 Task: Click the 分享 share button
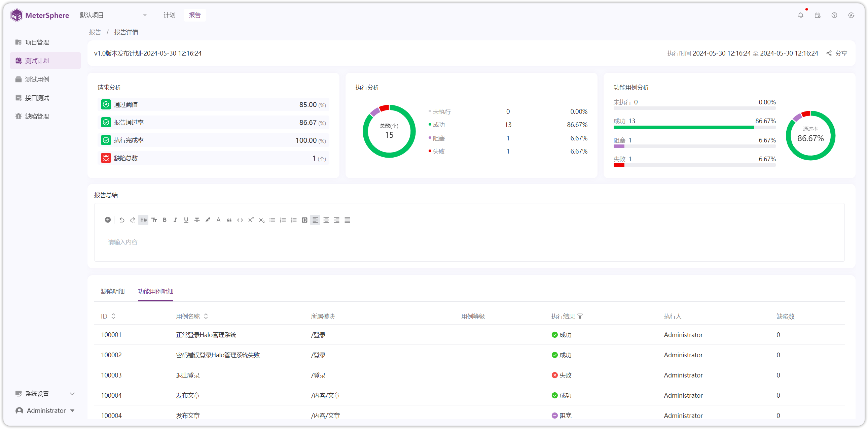[837, 53]
